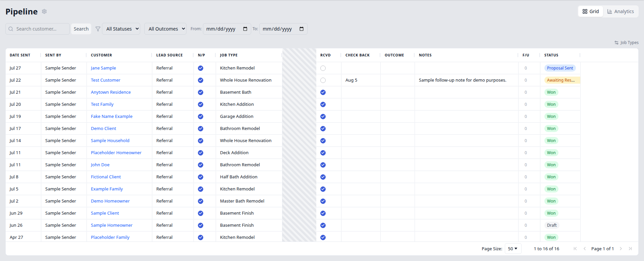Toggle N/P check for Test Family row
Screen dimensions: 644x261
(201, 104)
